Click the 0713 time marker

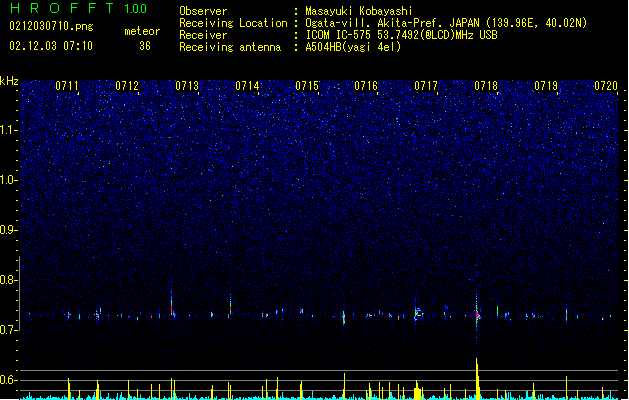(187, 86)
